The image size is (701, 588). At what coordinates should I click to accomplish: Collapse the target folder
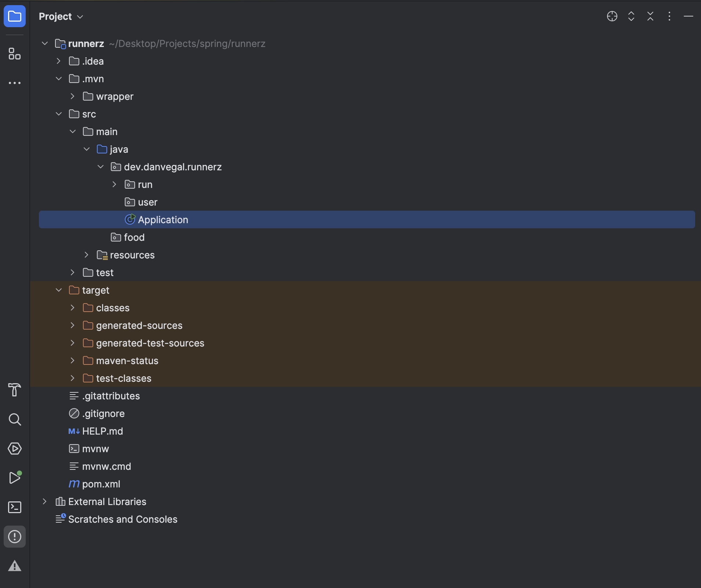tap(59, 290)
